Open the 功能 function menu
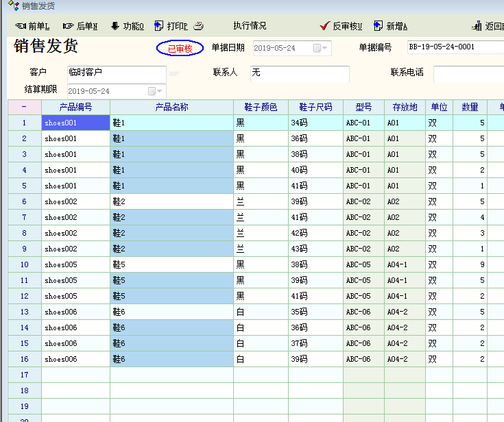504x422 pixels. pyautogui.click(x=127, y=26)
